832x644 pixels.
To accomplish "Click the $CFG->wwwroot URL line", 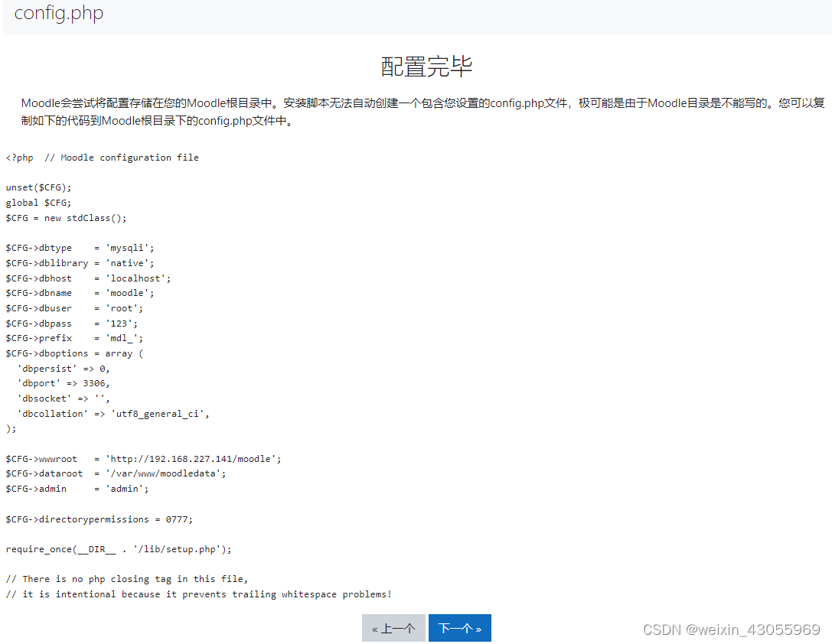I will (143, 459).
